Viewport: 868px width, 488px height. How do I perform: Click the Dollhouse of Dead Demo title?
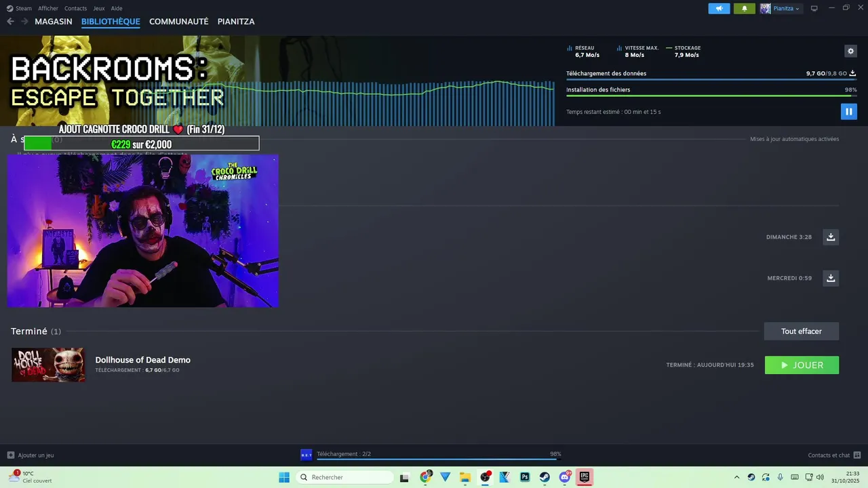(142, 360)
